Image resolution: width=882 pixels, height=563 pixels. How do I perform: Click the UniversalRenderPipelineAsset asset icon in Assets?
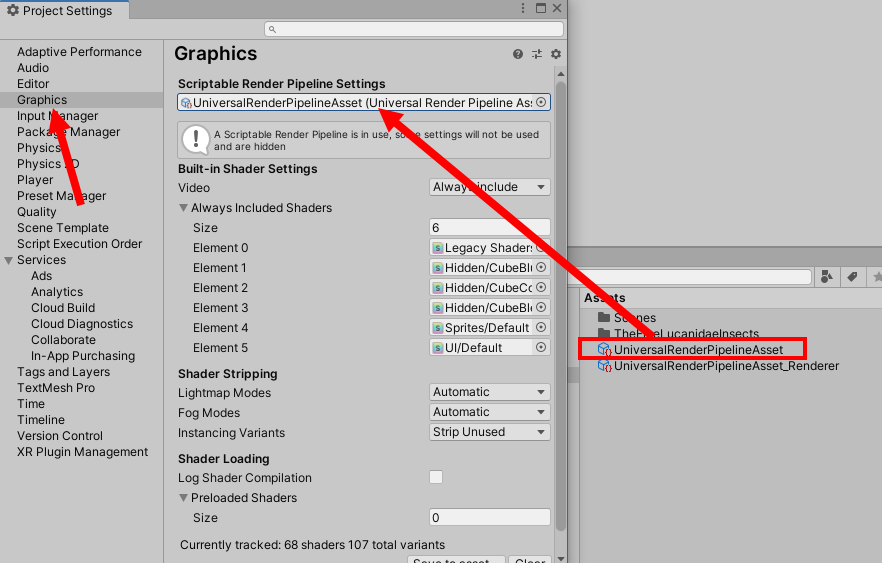[604, 349]
